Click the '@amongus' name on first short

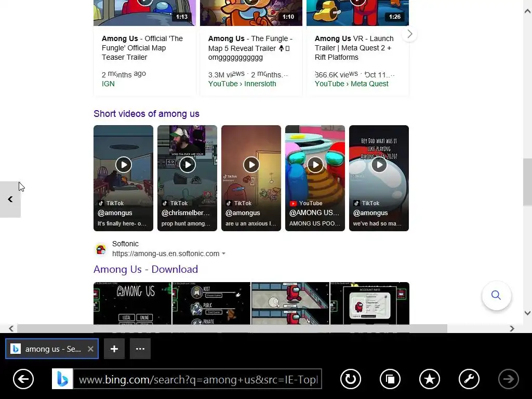click(115, 212)
